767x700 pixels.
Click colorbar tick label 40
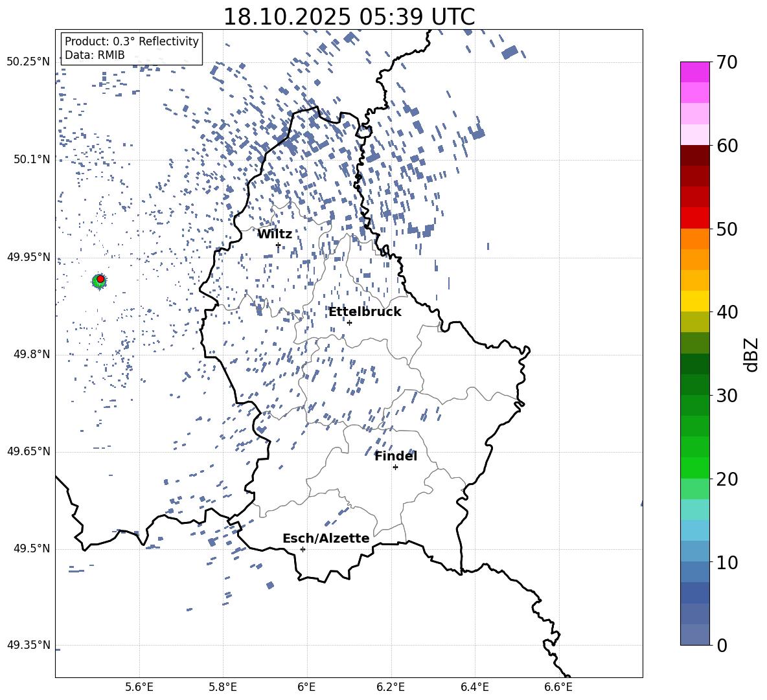click(x=727, y=312)
